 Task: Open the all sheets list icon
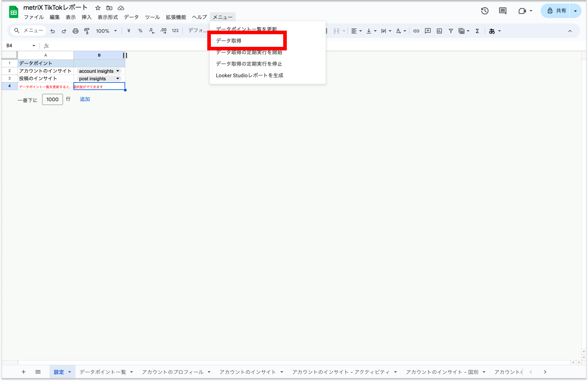click(38, 372)
